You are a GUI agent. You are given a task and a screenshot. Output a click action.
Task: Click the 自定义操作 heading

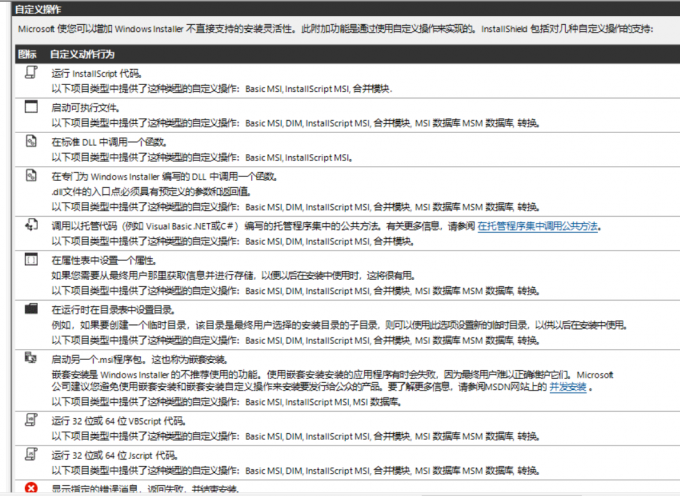coord(38,9)
